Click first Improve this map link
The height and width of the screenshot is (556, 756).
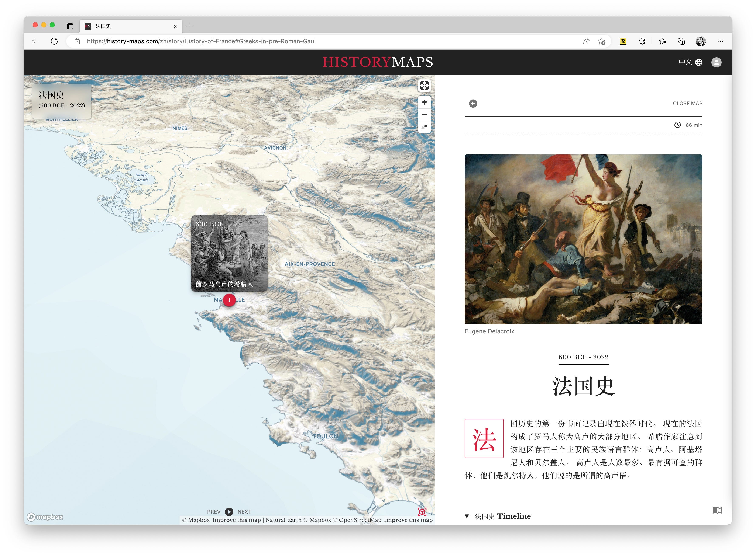236,520
